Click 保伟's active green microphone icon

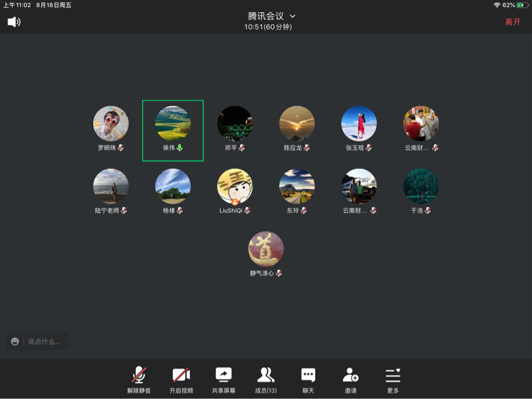(179, 148)
